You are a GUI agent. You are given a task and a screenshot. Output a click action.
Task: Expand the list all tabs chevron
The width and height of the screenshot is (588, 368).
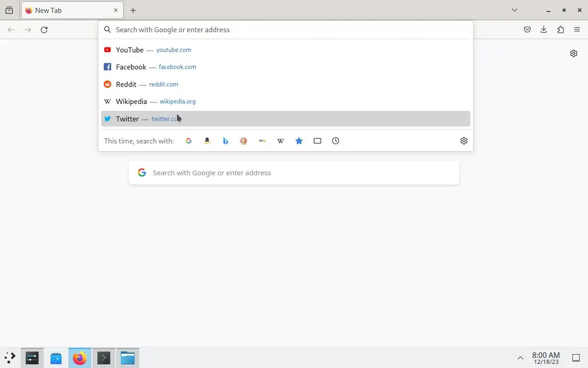pos(514,10)
